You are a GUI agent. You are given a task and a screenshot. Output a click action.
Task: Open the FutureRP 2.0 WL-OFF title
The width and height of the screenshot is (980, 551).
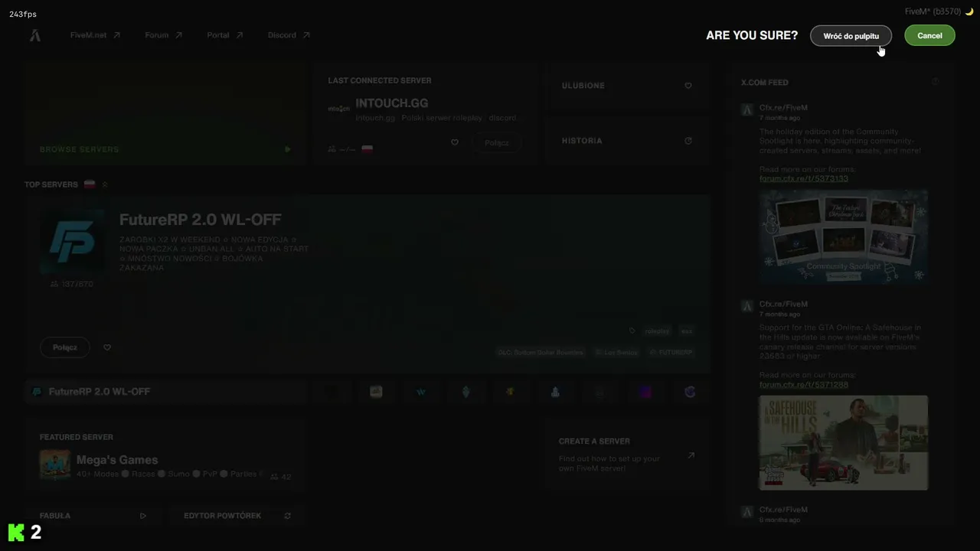coord(200,220)
